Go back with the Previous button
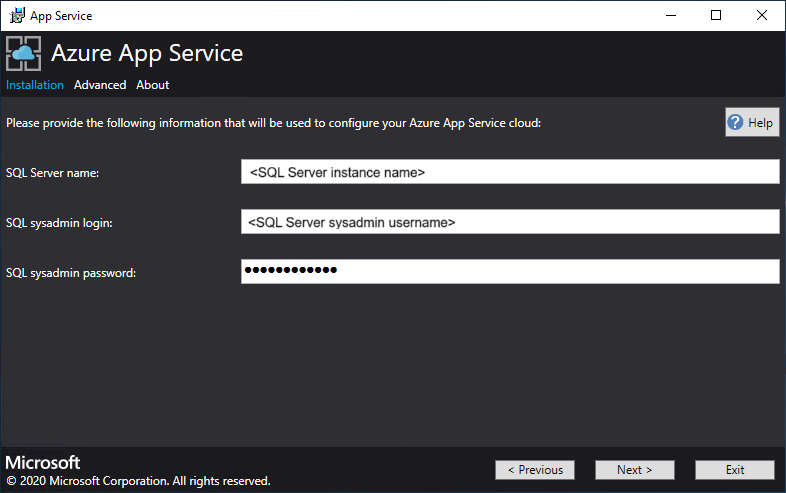786x493 pixels. (x=535, y=470)
